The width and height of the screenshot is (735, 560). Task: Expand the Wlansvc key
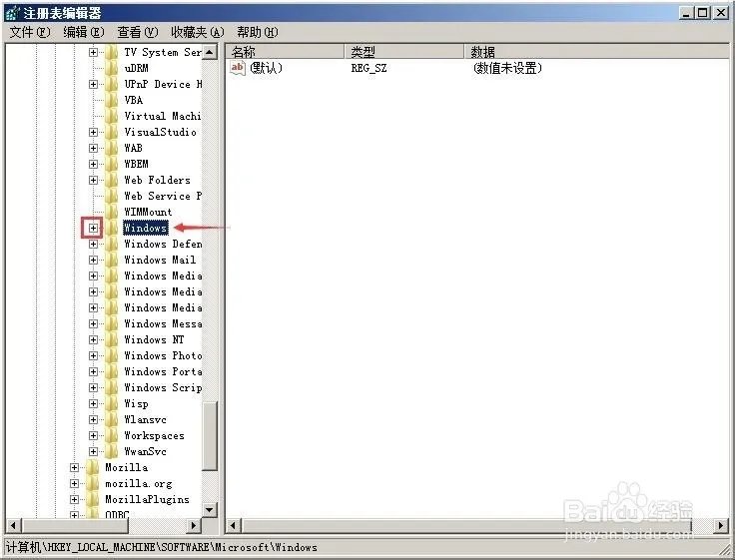[x=93, y=419]
